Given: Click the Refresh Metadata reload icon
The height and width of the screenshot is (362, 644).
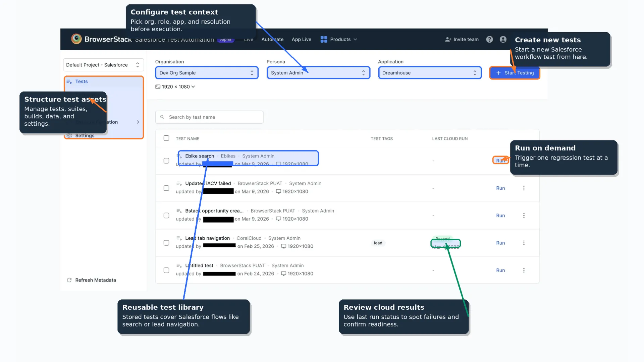Looking at the screenshot, I should pos(69,280).
